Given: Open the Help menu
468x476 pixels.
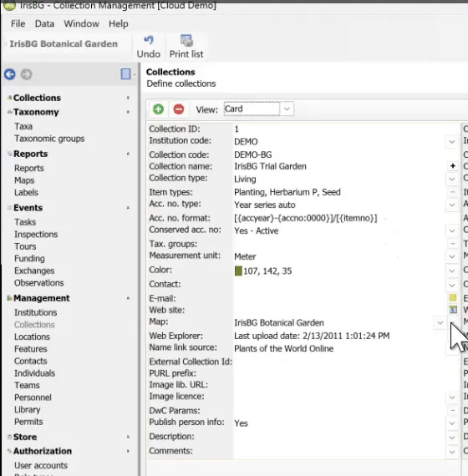Looking at the screenshot, I should pos(118,23).
